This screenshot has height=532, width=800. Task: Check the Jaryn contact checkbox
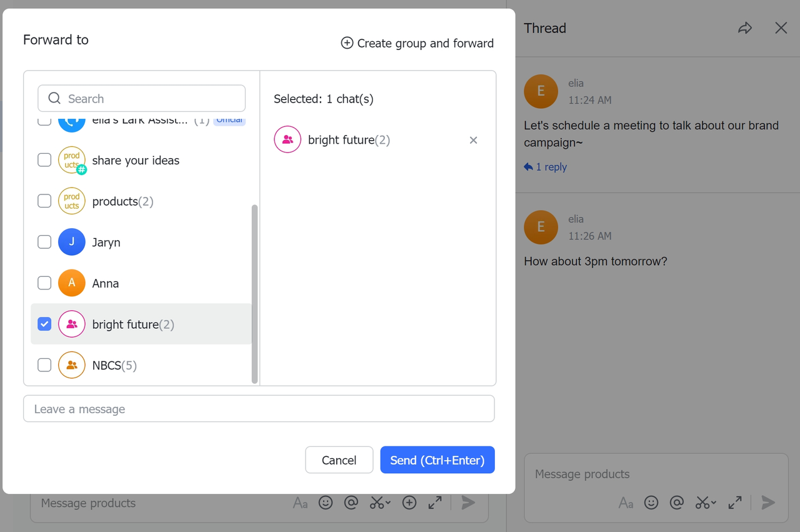[44, 242]
